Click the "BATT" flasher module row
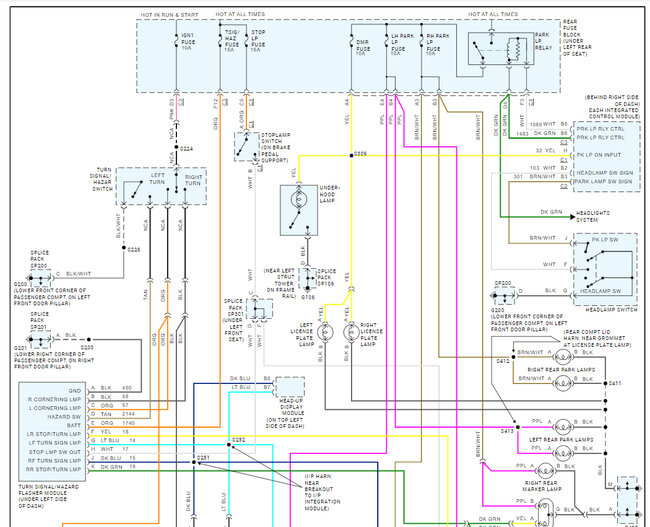 pyautogui.click(x=74, y=426)
